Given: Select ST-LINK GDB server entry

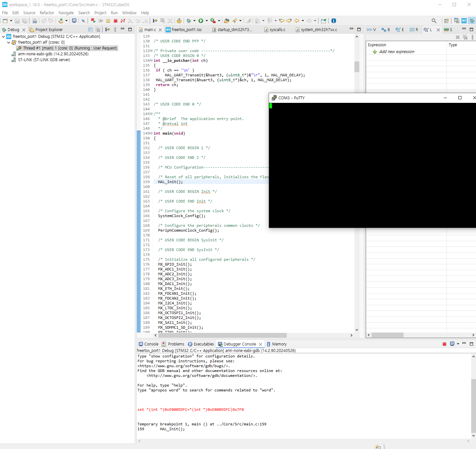Looking at the screenshot, I should pyautogui.click(x=41, y=60).
